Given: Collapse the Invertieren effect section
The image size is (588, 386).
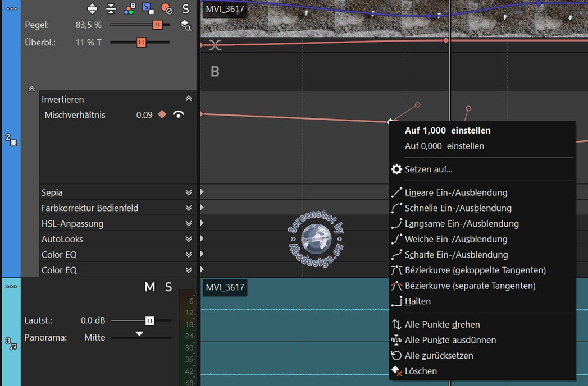Looking at the screenshot, I should coord(189,99).
